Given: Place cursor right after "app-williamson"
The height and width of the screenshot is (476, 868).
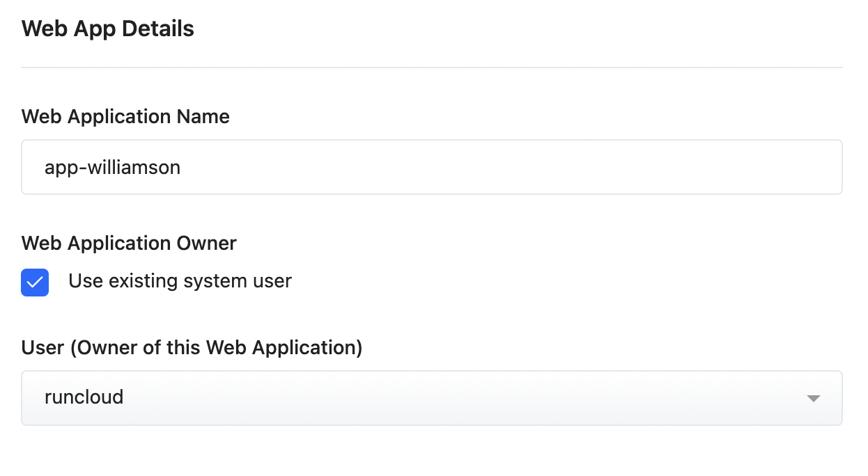Looking at the screenshot, I should click(182, 168).
